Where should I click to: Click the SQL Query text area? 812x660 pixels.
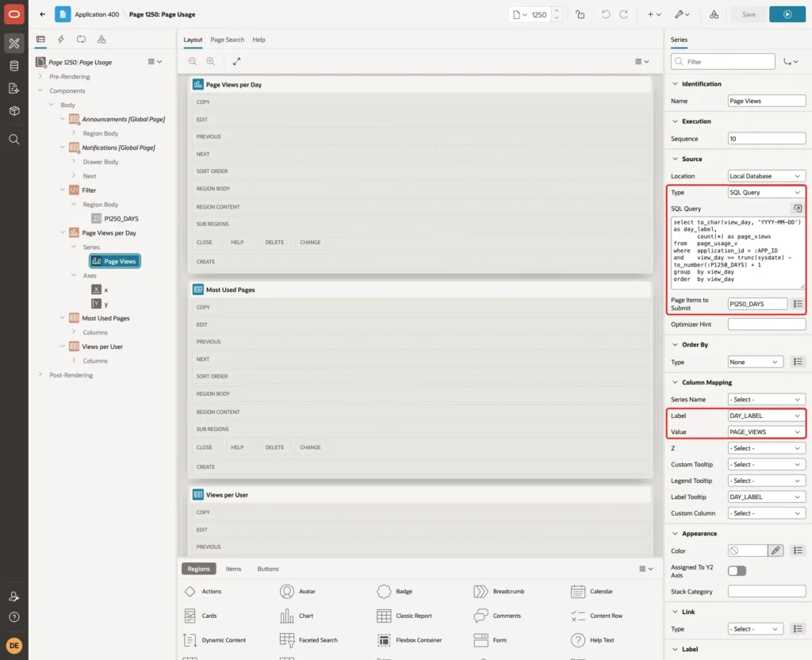tap(738, 253)
